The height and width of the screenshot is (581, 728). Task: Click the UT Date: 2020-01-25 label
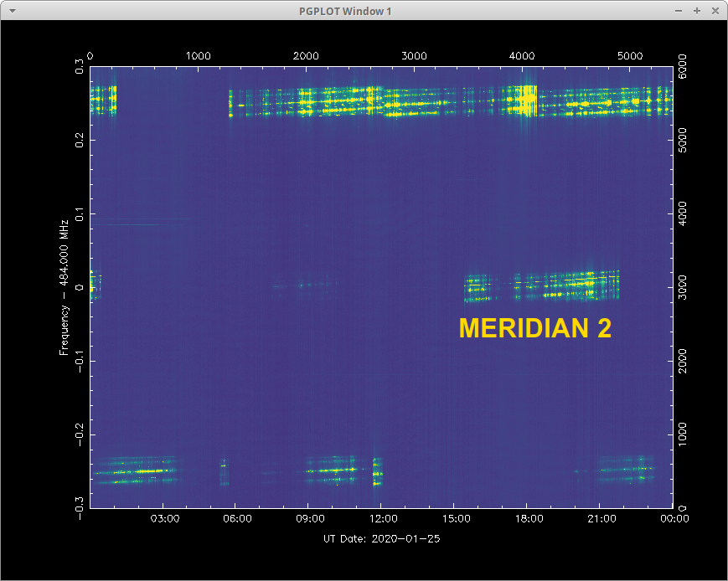pyautogui.click(x=382, y=539)
